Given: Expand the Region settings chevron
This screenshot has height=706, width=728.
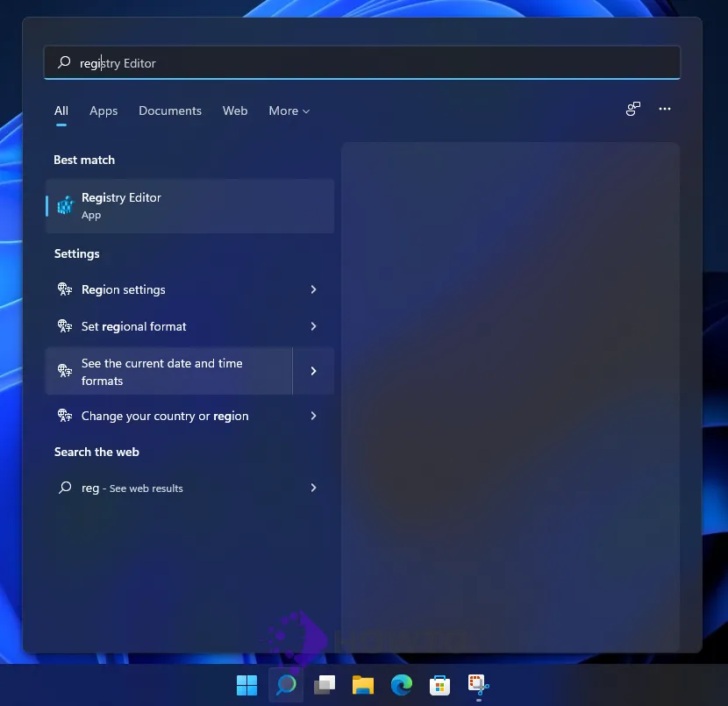Looking at the screenshot, I should point(313,289).
